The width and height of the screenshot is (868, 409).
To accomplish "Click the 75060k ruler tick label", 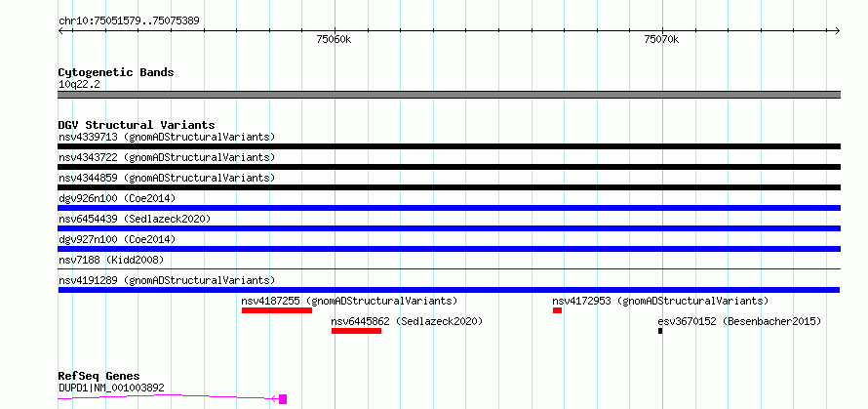I will (x=334, y=39).
